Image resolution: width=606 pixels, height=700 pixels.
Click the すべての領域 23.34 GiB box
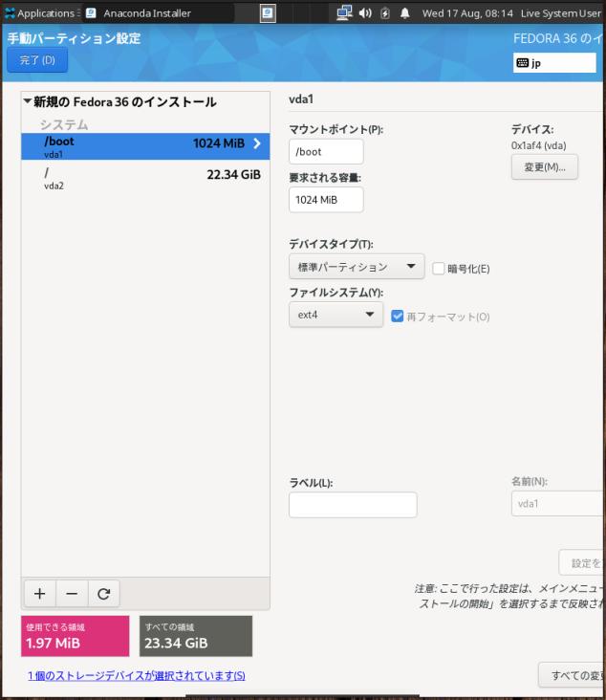click(x=196, y=636)
